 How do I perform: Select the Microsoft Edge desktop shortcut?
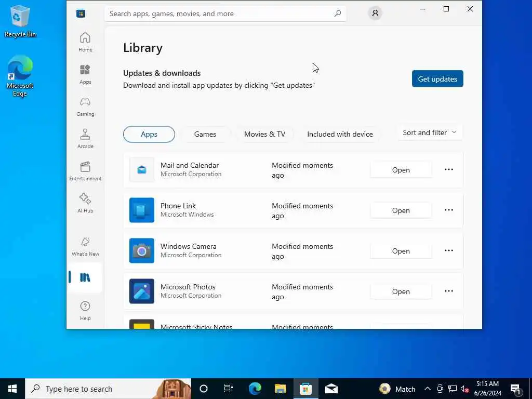[20, 76]
